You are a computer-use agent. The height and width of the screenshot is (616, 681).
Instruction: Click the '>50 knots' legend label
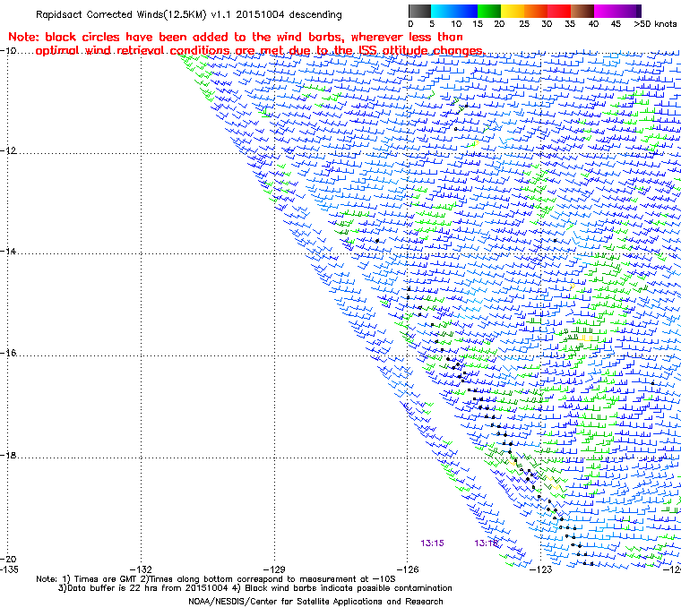click(655, 24)
